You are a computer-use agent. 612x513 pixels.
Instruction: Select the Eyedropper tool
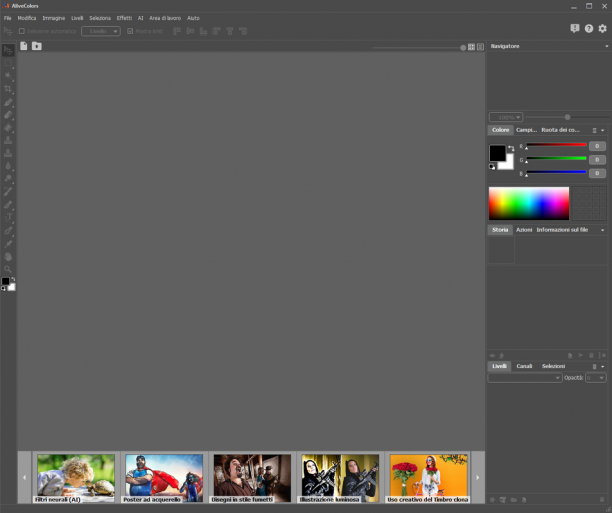[8, 244]
